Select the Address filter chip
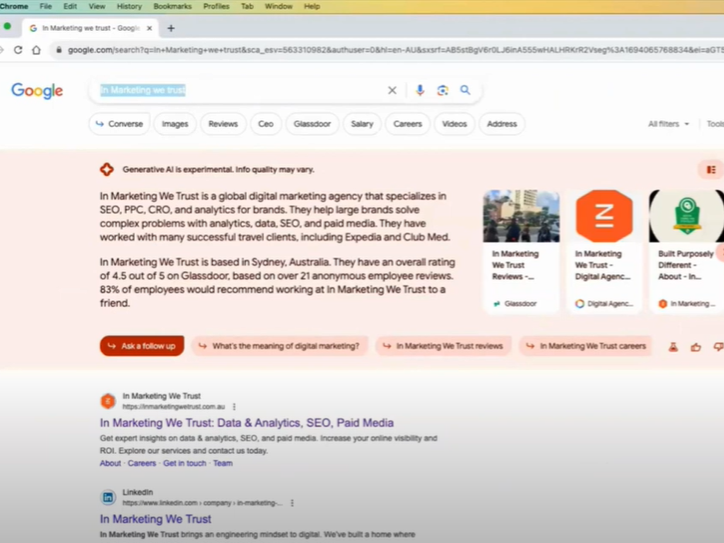 pyautogui.click(x=502, y=124)
